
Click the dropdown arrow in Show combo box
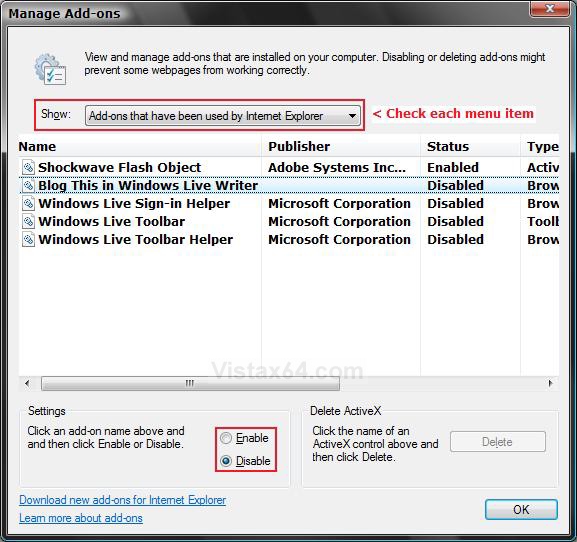[352, 116]
